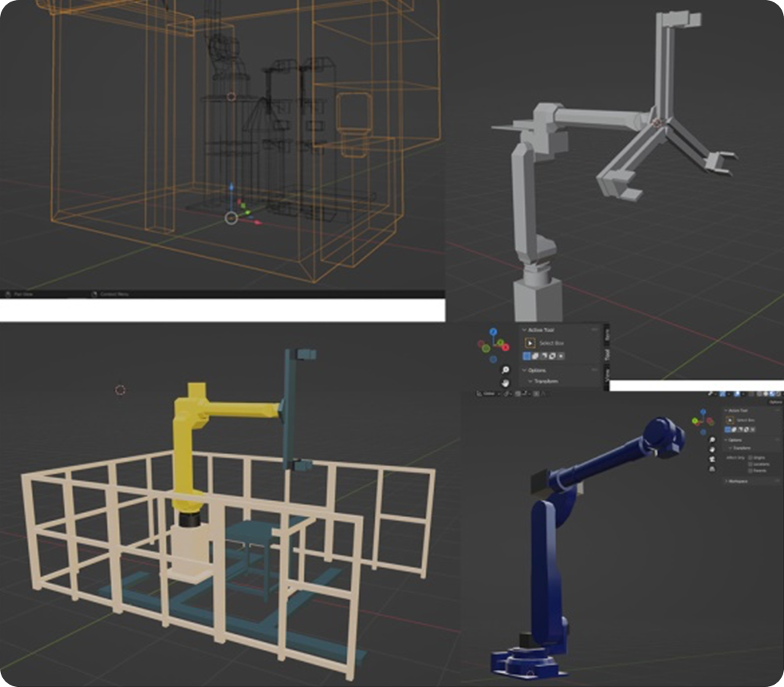Collapse Options section in gray robot panel
This screenshot has width=784, height=687.
point(524,370)
